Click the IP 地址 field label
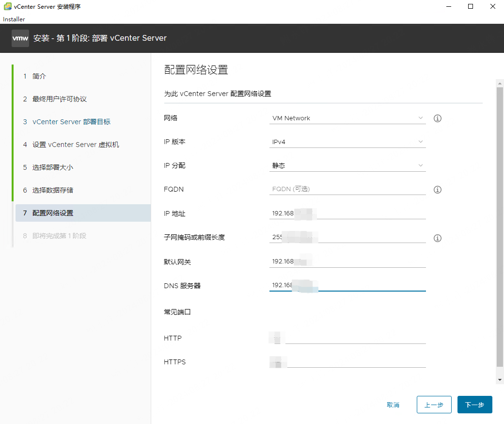Image resolution: width=504 pixels, height=424 pixels. click(174, 213)
